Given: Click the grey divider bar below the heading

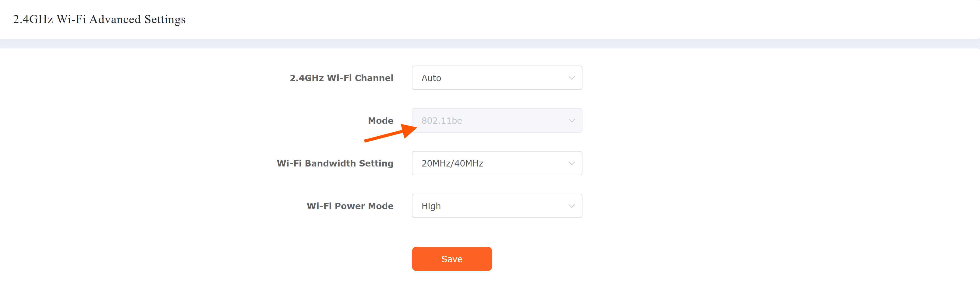Looking at the screenshot, I should [x=490, y=43].
